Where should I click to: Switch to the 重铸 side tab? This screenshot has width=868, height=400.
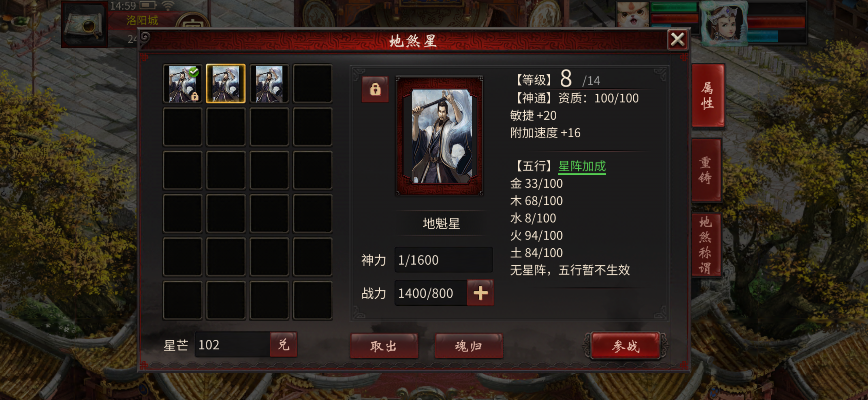[706, 170]
